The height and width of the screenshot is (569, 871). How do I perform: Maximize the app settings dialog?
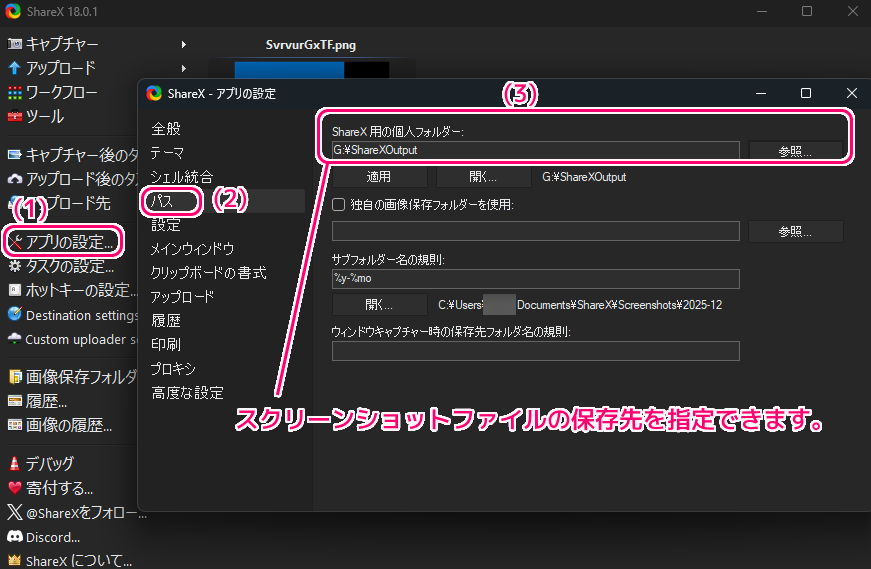point(806,93)
